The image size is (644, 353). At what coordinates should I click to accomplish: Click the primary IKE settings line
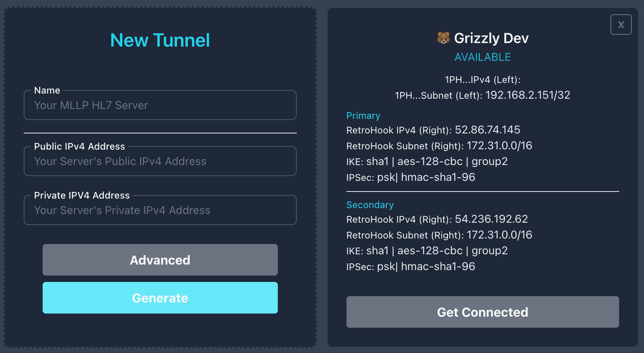pos(427,161)
